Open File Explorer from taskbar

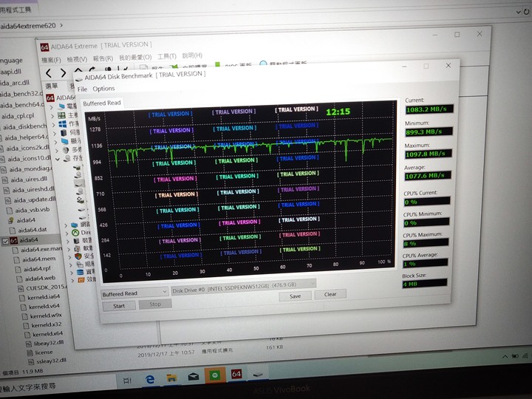(171, 378)
